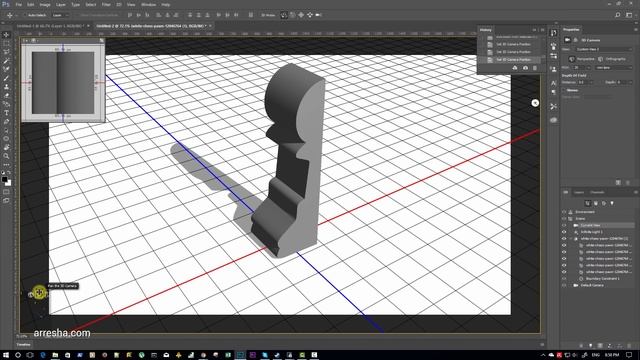Select Boundary Constraint 1 in 3D panel
The image size is (640, 360).
602,278
